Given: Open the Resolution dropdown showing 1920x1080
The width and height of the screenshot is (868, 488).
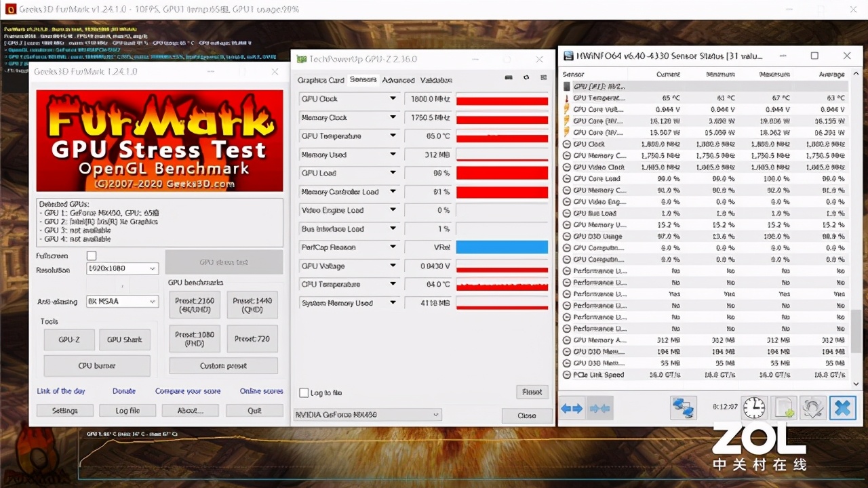Looking at the screenshot, I should pos(121,268).
